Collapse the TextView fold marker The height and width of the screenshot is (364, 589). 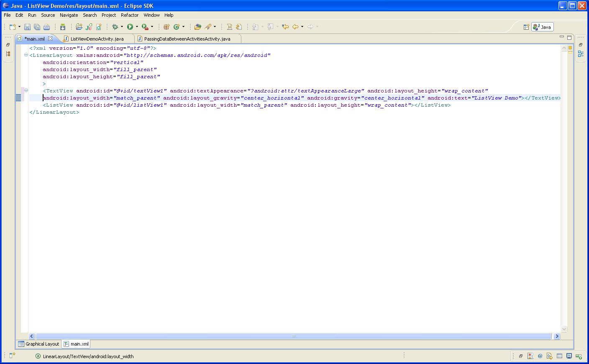pos(26,90)
